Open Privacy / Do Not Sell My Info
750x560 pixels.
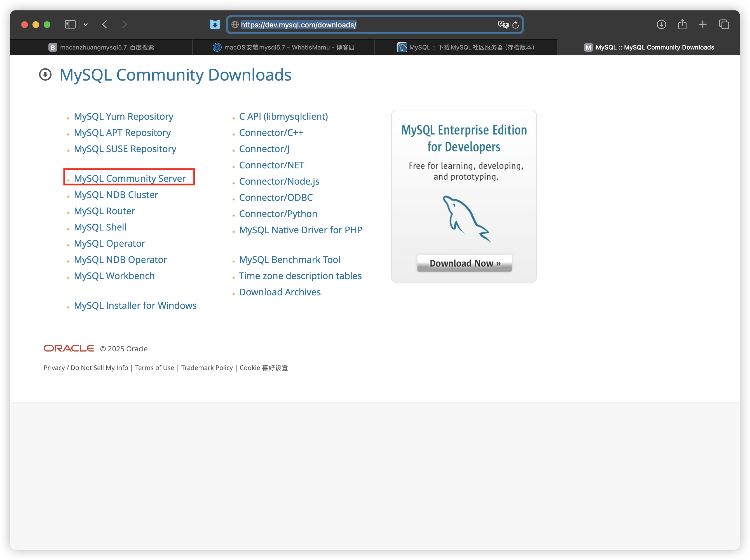tap(86, 368)
